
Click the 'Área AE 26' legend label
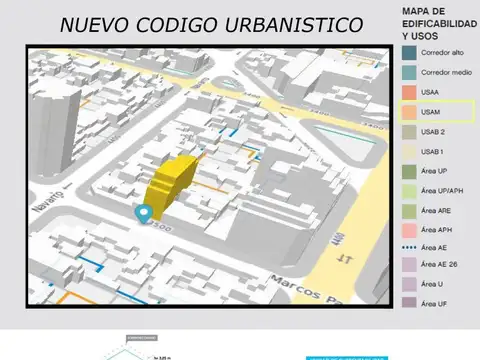pos(439,264)
